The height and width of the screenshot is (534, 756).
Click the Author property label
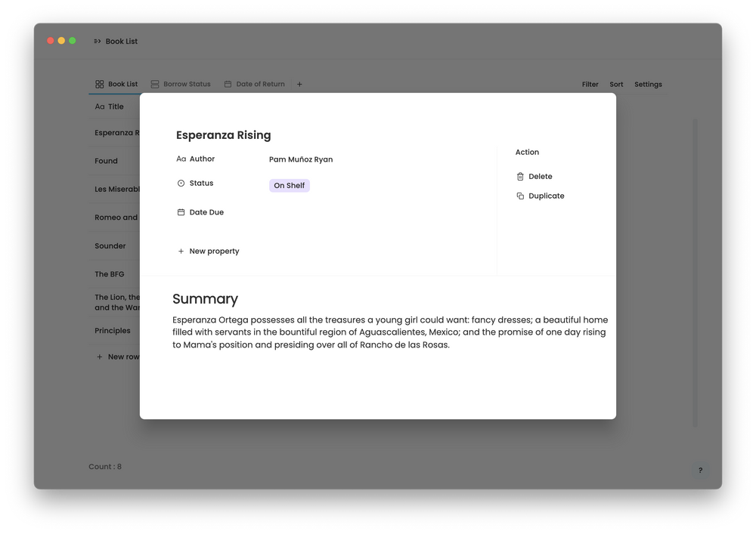(202, 159)
